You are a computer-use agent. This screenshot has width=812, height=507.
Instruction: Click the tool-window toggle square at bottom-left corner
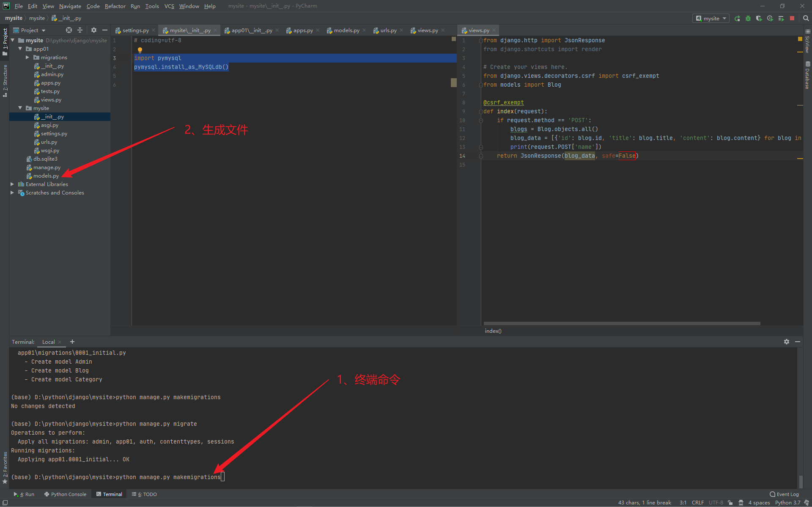(x=5, y=503)
